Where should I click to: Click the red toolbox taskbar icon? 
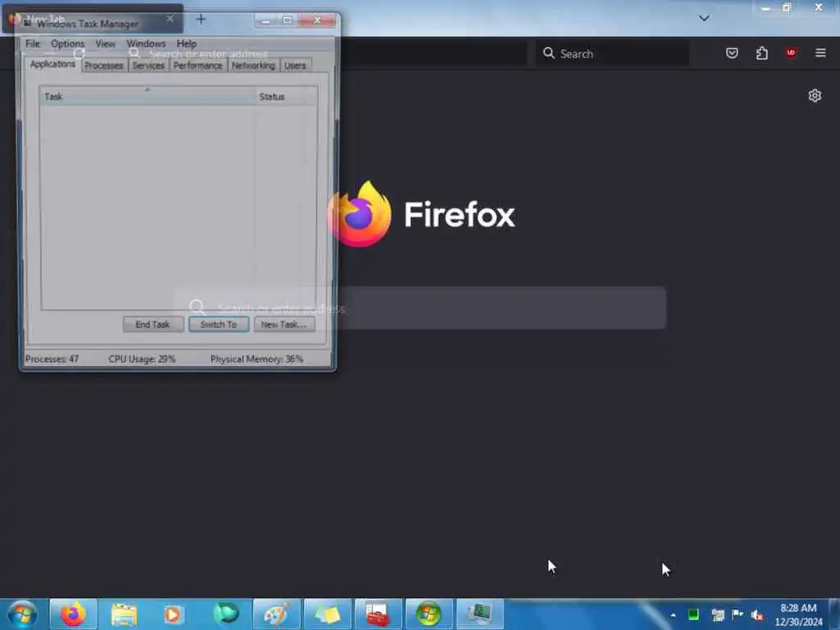pos(377,614)
